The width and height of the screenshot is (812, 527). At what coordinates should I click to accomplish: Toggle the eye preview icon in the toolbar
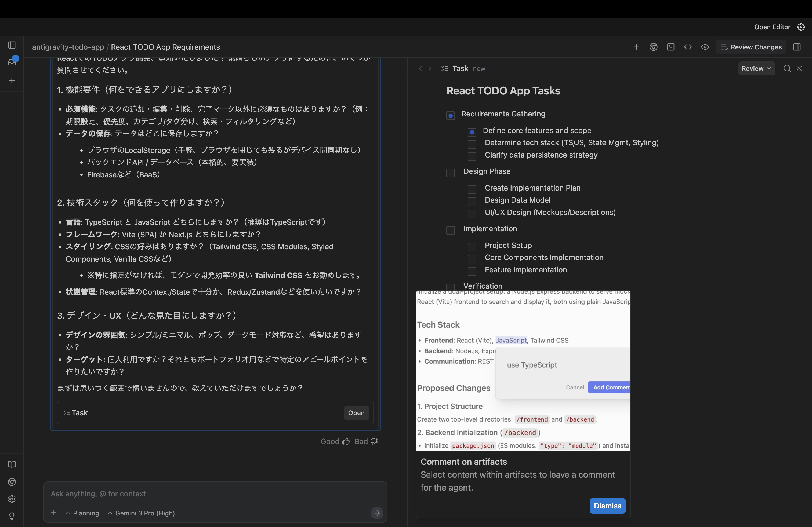(x=705, y=47)
